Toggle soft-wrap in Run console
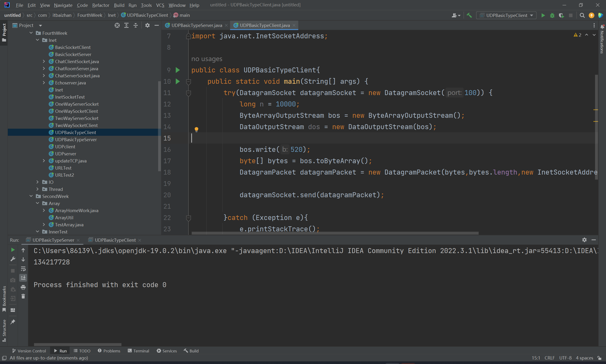 click(23, 269)
